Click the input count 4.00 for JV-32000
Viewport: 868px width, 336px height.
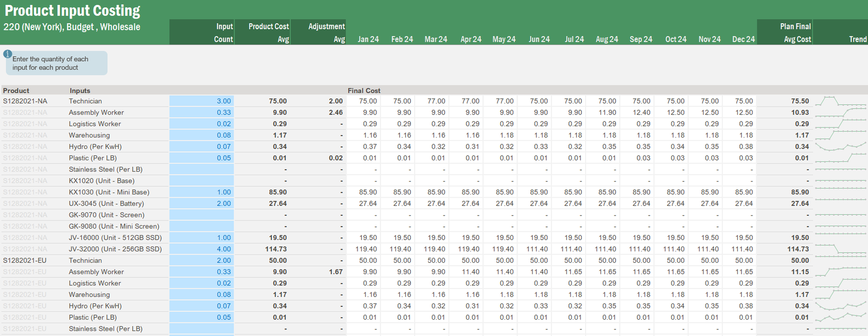click(201, 249)
